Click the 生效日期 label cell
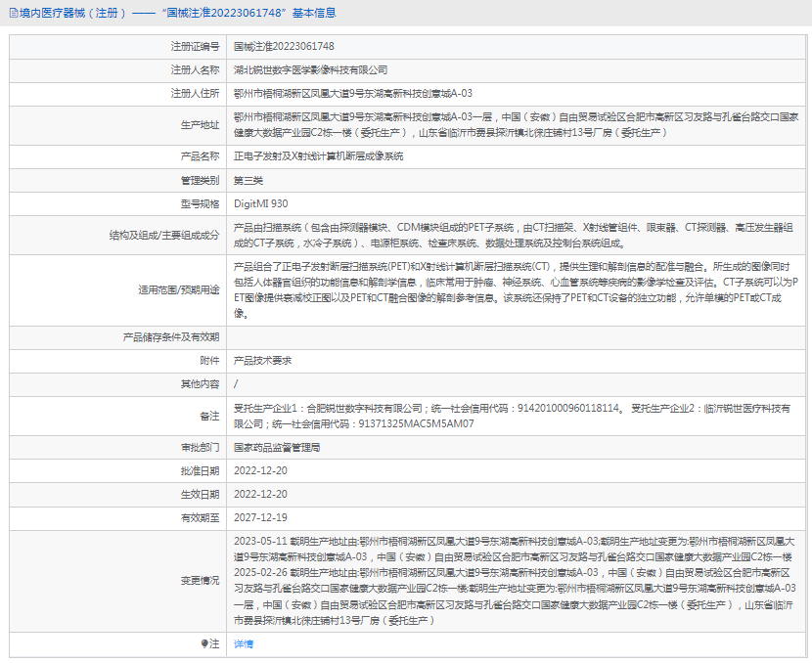The height and width of the screenshot is (663, 812). (118, 494)
